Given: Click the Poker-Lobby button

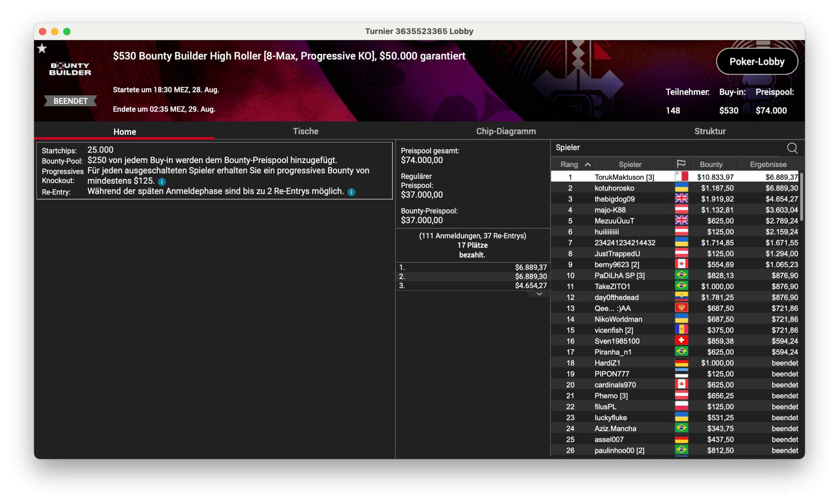Looking at the screenshot, I should click(756, 62).
